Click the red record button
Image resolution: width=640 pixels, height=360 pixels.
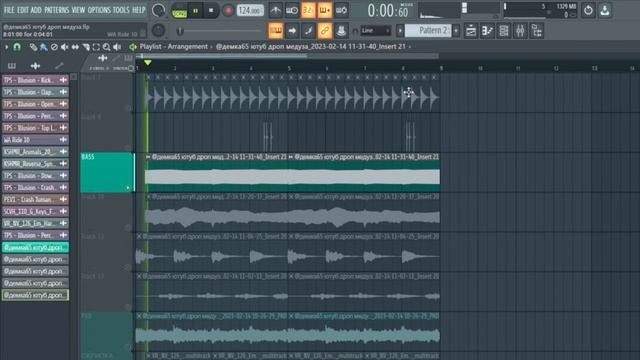pyautogui.click(x=228, y=11)
